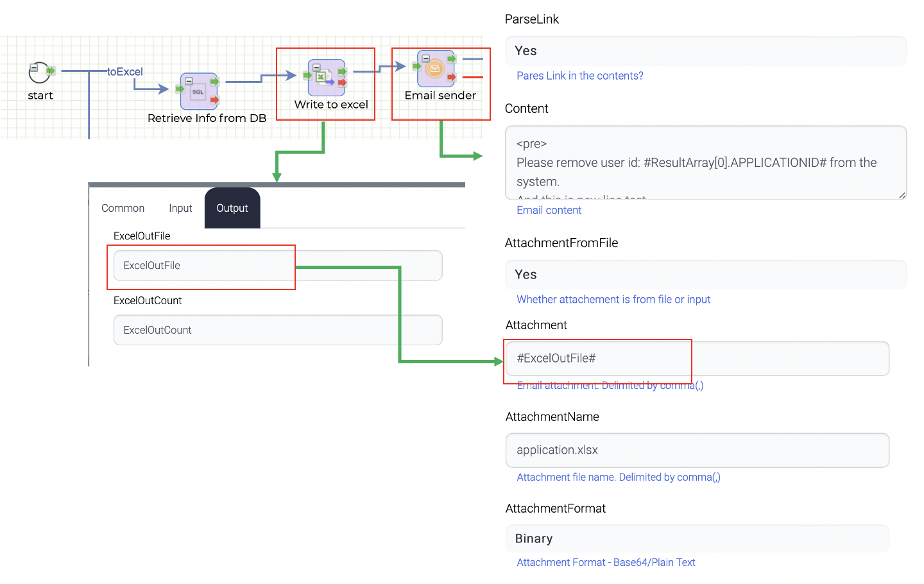Click green input port on Email sender node
The width and height of the screenshot is (924, 584).
point(417,66)
